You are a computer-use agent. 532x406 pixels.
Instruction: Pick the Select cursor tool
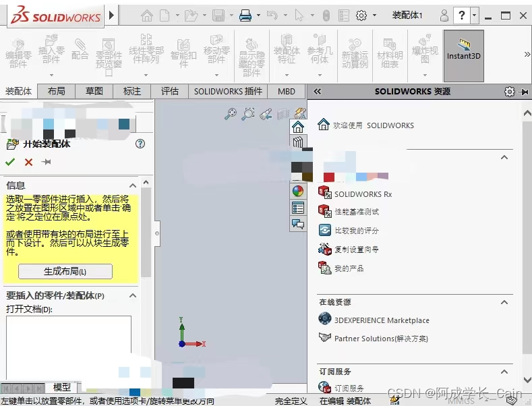click(x=299, y=16)
